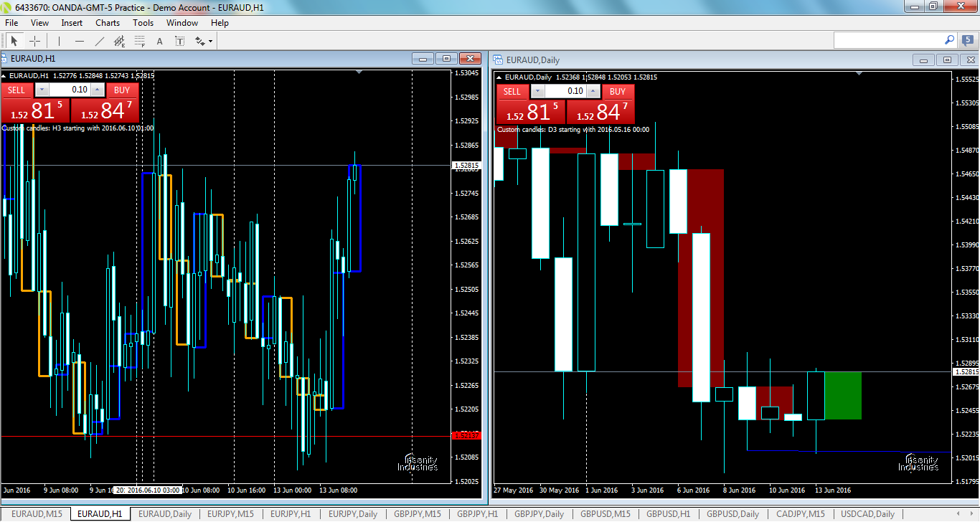The height and width of the screenshot is (522, 980).
Task: Select the cursor arrow tool
Action: click(x=14, y=41)
